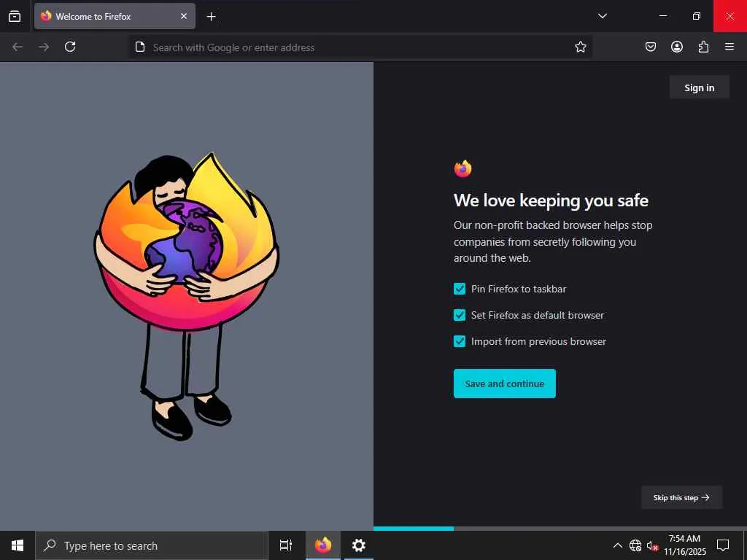
Task: Click the page identity icon in address bar
Action: (x=139, y=47)
